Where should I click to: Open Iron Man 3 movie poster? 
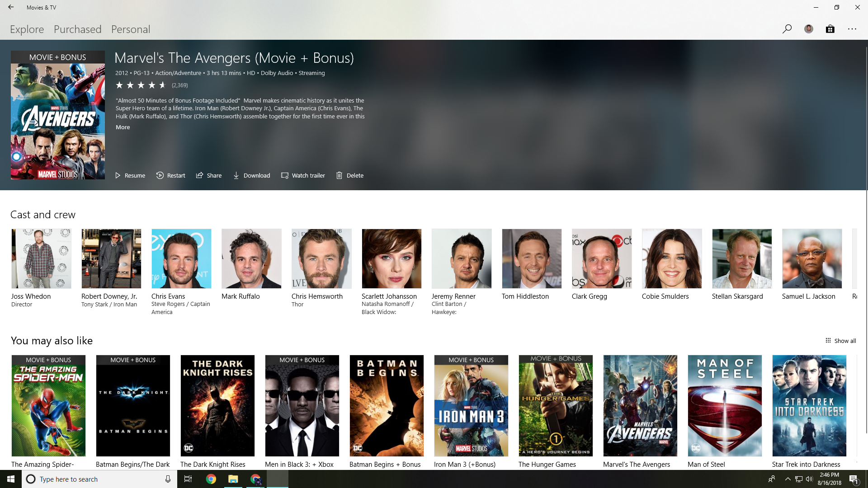(471, 406)
